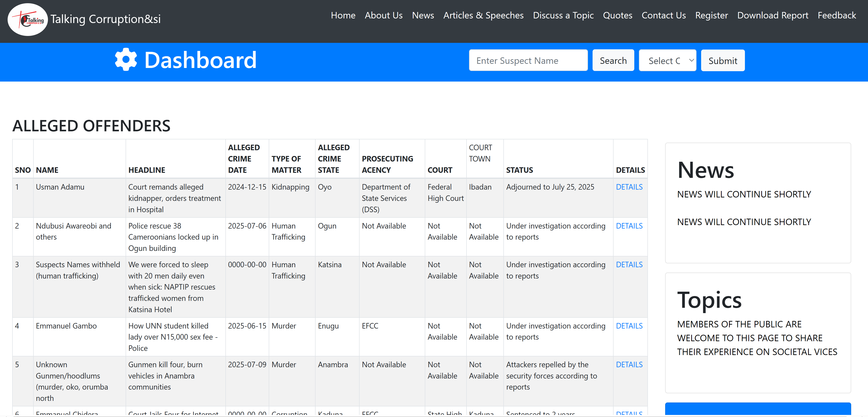
Task: Open the Quotes page
Action: [x=617, y=15]
